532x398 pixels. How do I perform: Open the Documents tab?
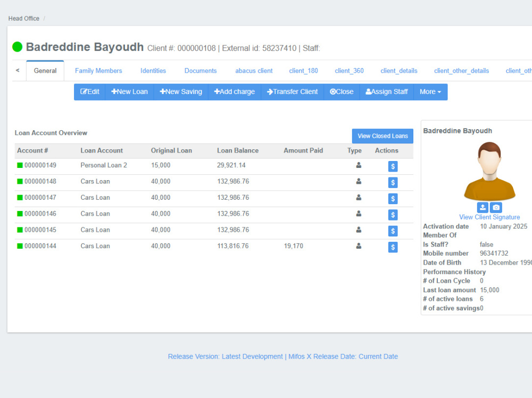(x=201, y=71)
